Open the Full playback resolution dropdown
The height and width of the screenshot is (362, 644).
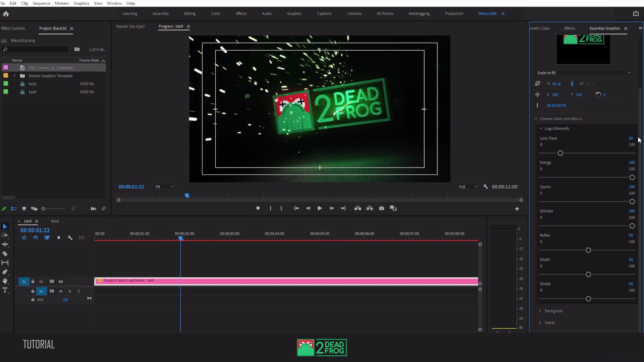pyautogui.click(x=468, y=187)
